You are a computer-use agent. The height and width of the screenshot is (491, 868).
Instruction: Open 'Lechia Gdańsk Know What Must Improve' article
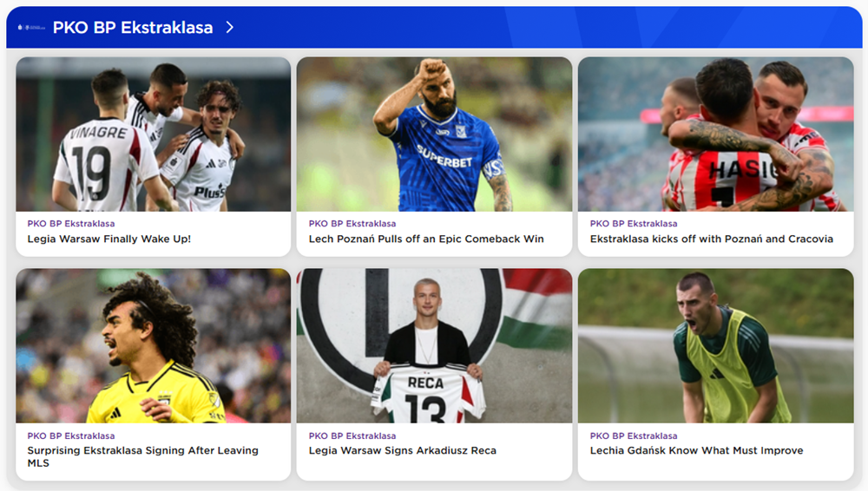[x=696, y=450]
